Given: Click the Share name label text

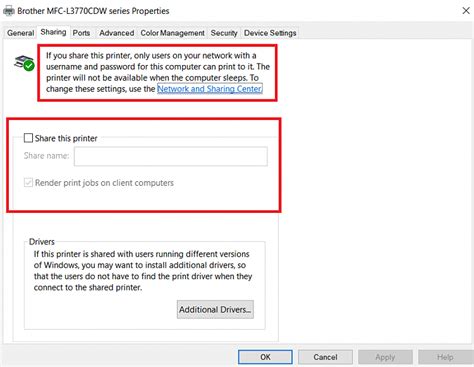Looking at the screenshot, I should (x=46, y=156).
